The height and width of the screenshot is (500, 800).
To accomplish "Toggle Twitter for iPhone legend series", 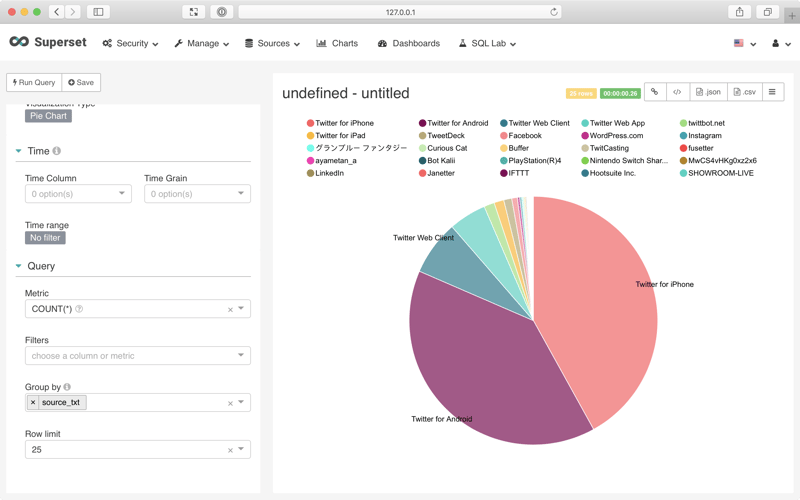I will [340, 123].
